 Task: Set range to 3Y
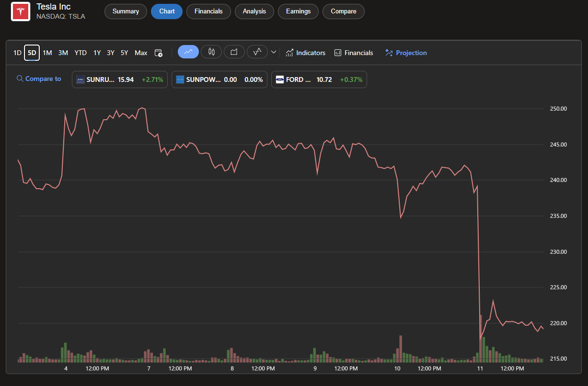(x=111, y=53)
